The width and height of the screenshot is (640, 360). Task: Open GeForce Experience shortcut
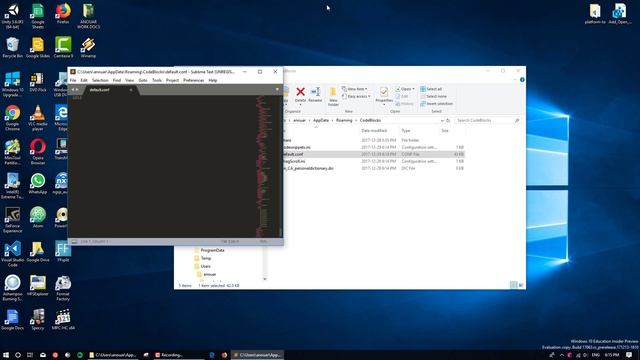point(13,220)
